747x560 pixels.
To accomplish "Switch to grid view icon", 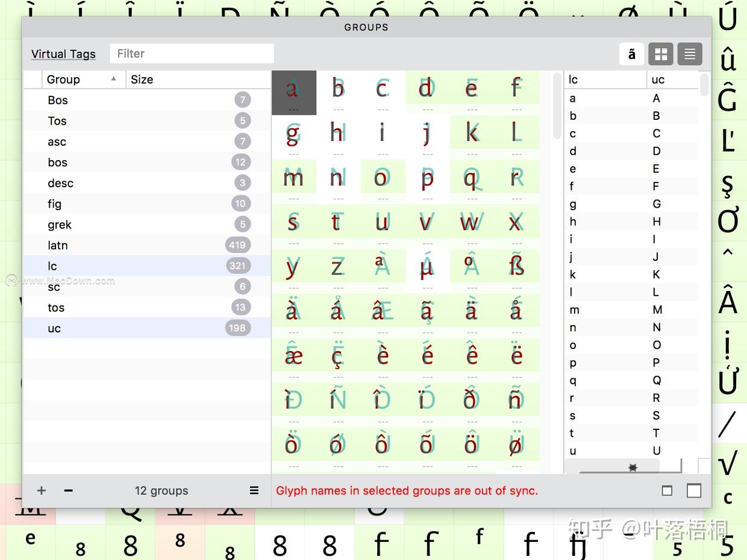I will click(661, 54).
